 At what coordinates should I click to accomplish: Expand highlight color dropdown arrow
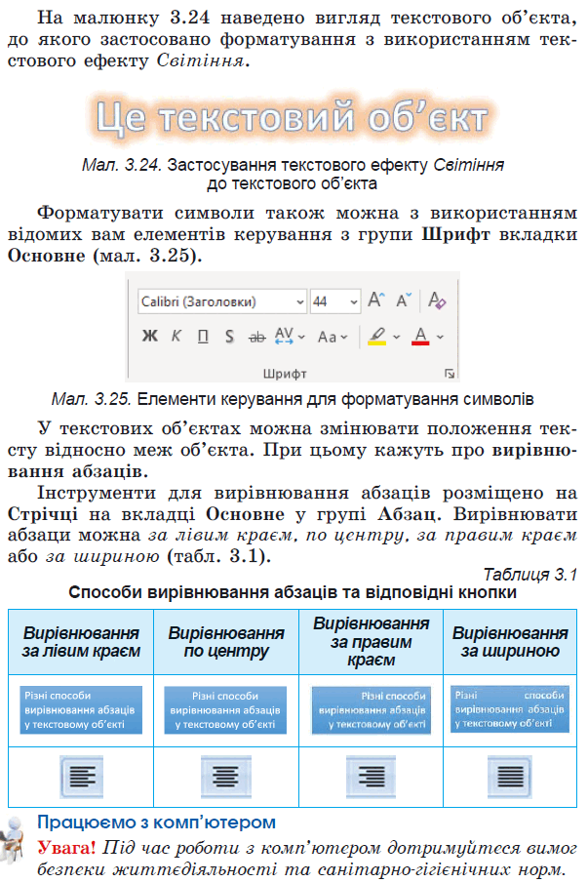(396, 338)
